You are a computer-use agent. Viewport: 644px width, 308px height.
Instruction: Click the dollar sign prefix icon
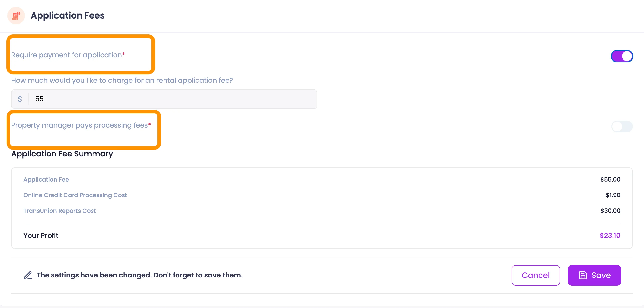[x=20, y=99]
